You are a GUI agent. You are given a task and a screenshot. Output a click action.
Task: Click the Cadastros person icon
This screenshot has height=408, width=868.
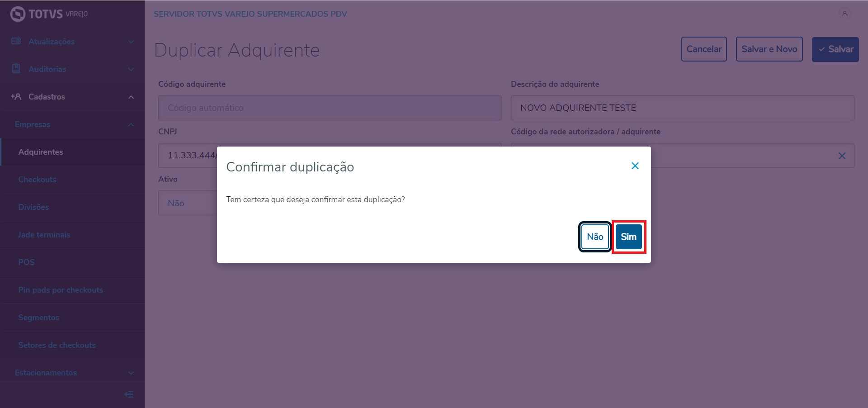[x=16, y=97]
